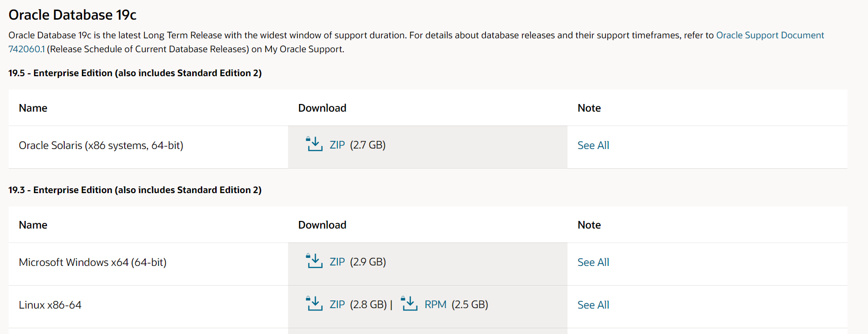Click the download icon for Linux x86-64 ZIP
Image resolution: width=868 pixels, height=334 pixels.
pyautogui.click(x=314, y=303)
